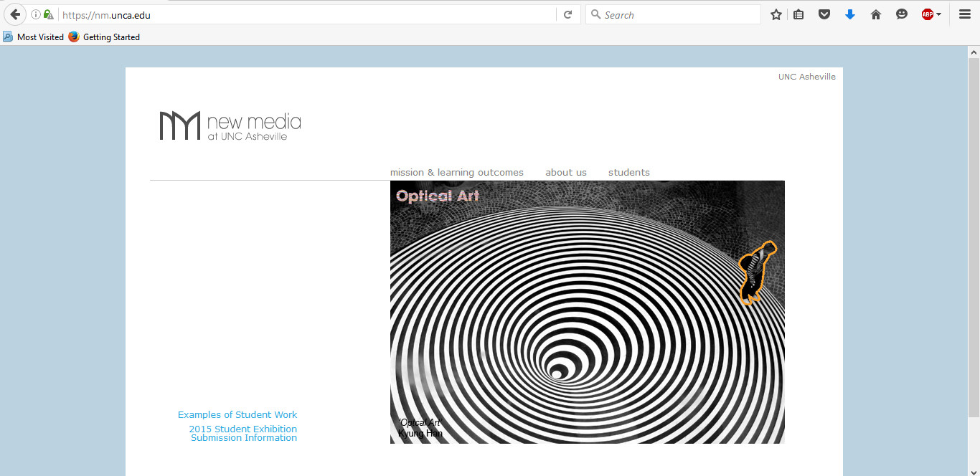Open '2015 Student Exhibition Submission Information' link
This screenshot has height=476, width=980.
pyautogui.click(x=242, y=433)
